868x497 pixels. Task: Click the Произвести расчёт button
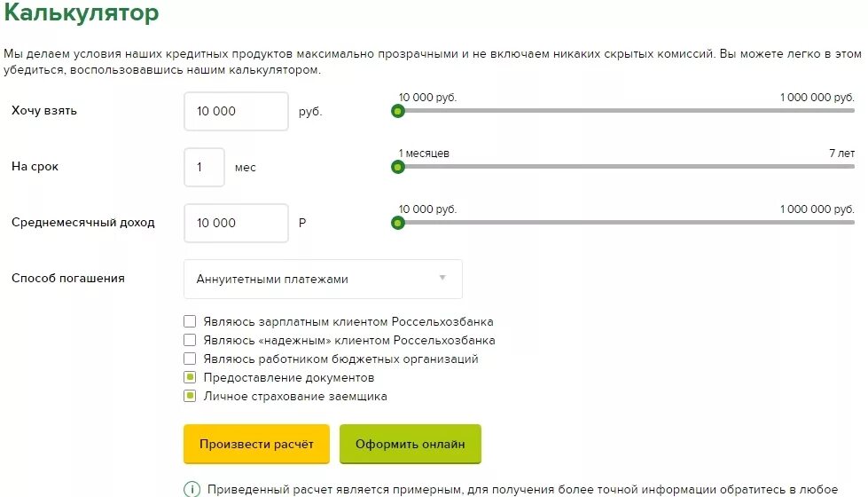click(x=256, y=444)
